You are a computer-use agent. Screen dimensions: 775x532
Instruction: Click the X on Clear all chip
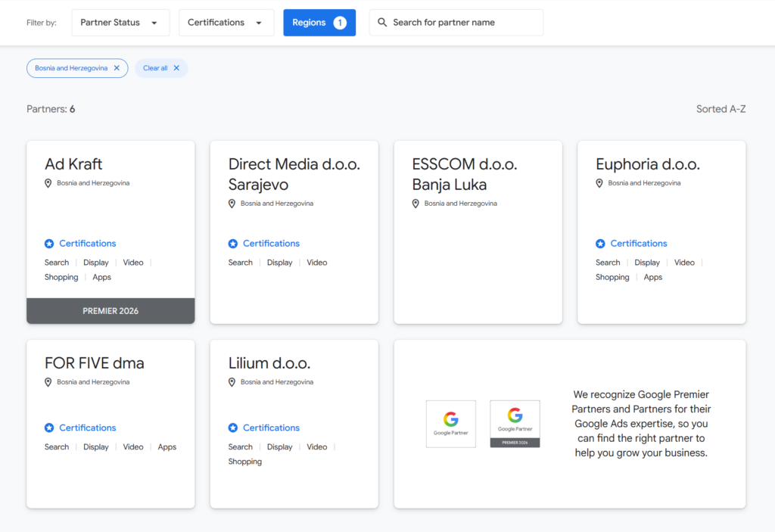tap(176, 68)
